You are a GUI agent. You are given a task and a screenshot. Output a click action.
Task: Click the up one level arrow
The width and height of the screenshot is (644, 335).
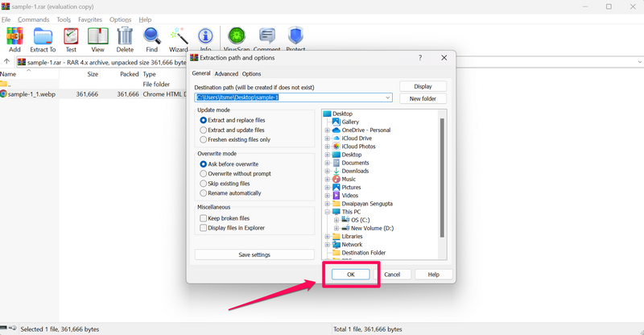[x=6, y=62]
